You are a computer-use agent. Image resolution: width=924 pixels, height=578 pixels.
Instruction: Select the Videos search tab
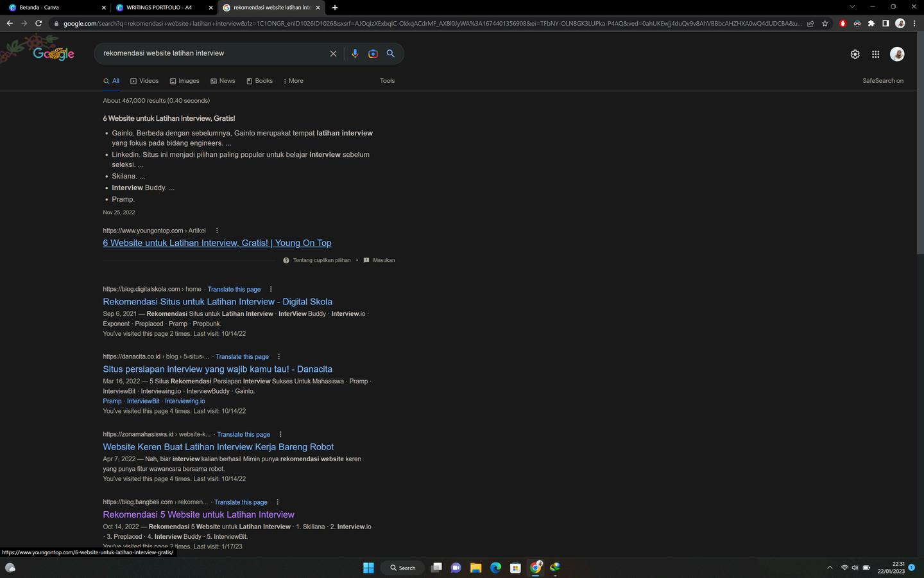tap(144, 81)
